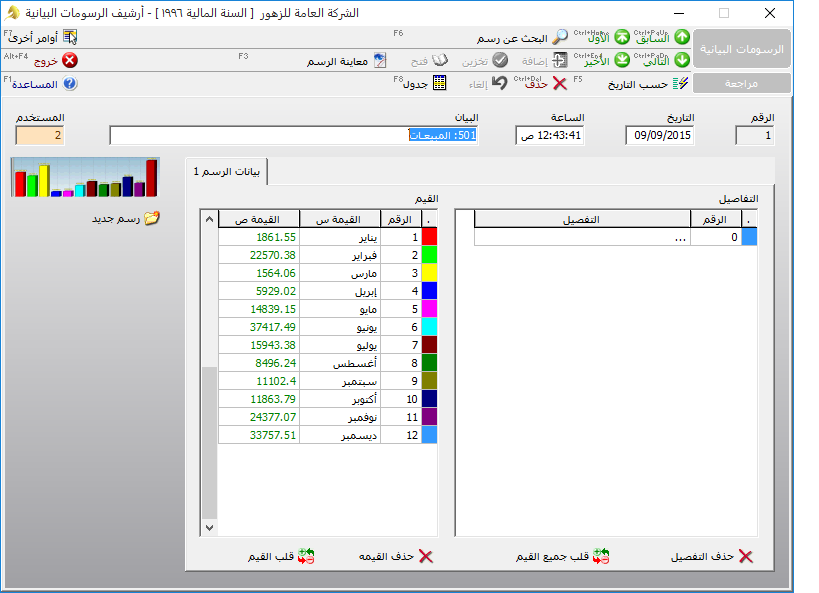Click the Flip All Values (قلب جميع القيم) icon
Screen dimensions: 819x593
click(601, 556)
